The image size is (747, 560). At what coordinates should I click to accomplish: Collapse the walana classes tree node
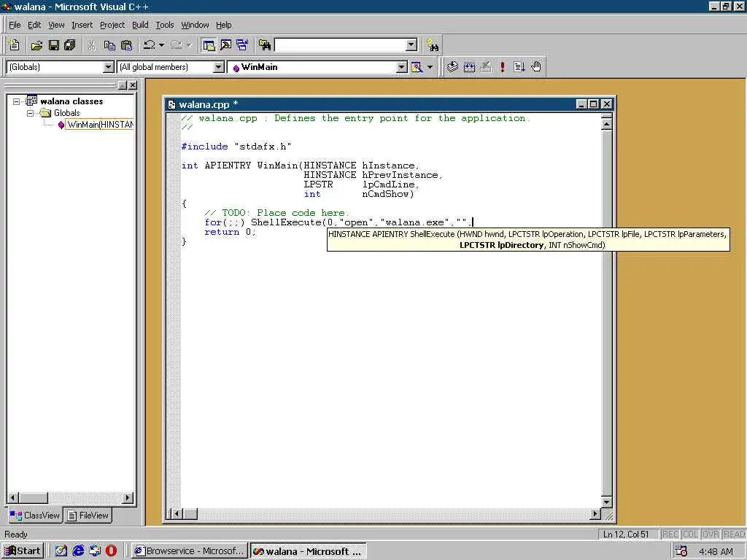click(x=17, y=101)
